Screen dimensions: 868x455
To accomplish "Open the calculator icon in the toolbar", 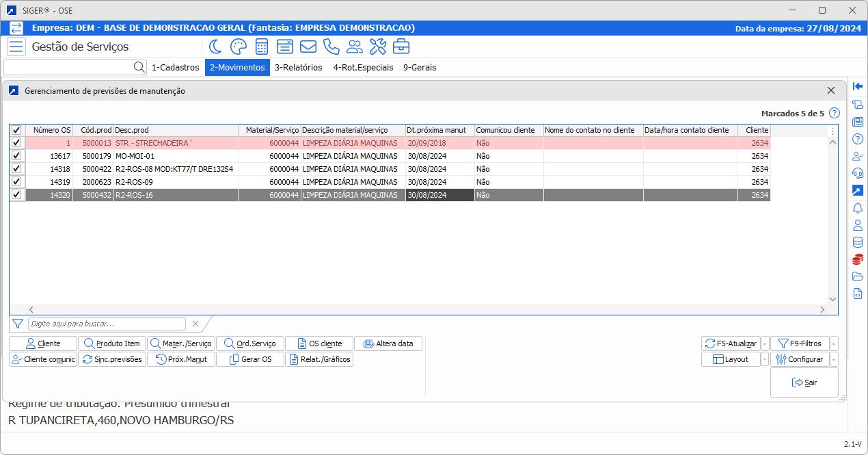I will (261, 47).
